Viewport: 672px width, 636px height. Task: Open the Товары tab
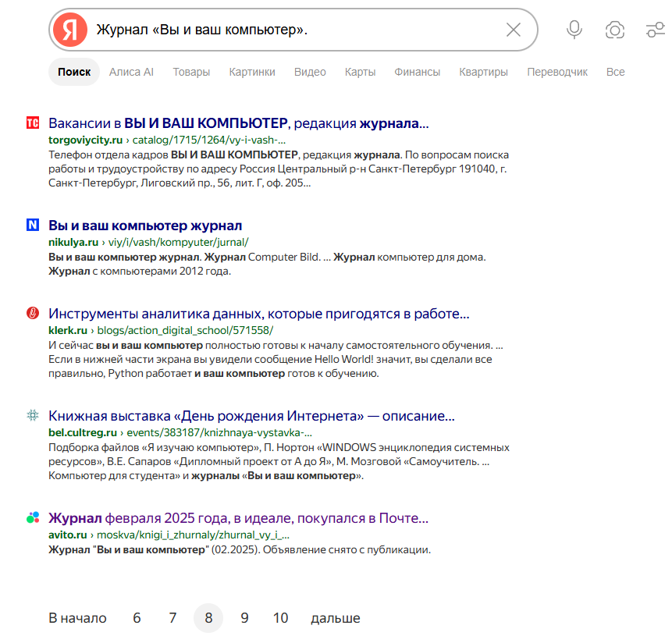[191, 72]
